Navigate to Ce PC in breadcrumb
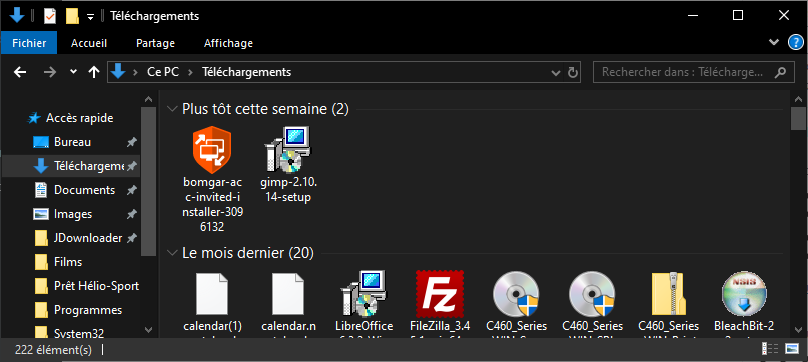The width and height of the screenshot is (808, 362). pyautogui.click(x=163, y=72)
